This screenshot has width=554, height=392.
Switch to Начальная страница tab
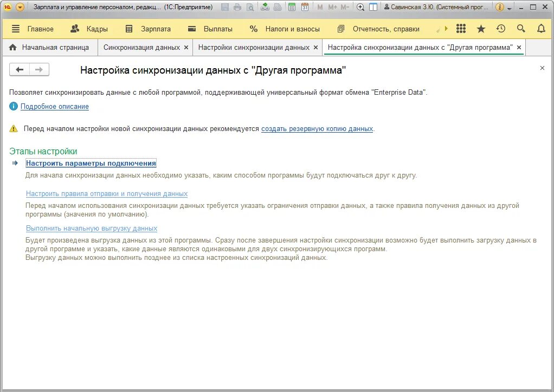(x=49, y=48)
